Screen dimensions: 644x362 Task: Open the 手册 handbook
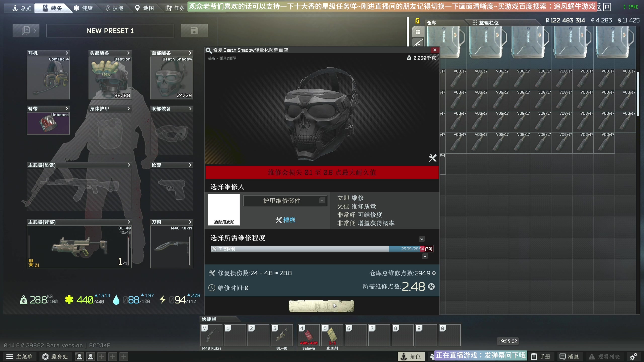(x=541, y=356)
